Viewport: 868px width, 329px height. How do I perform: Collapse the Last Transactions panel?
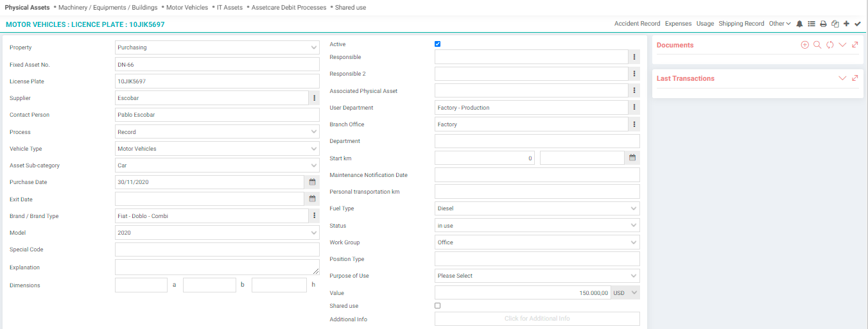pyautogui.click(x=843, y=78)
